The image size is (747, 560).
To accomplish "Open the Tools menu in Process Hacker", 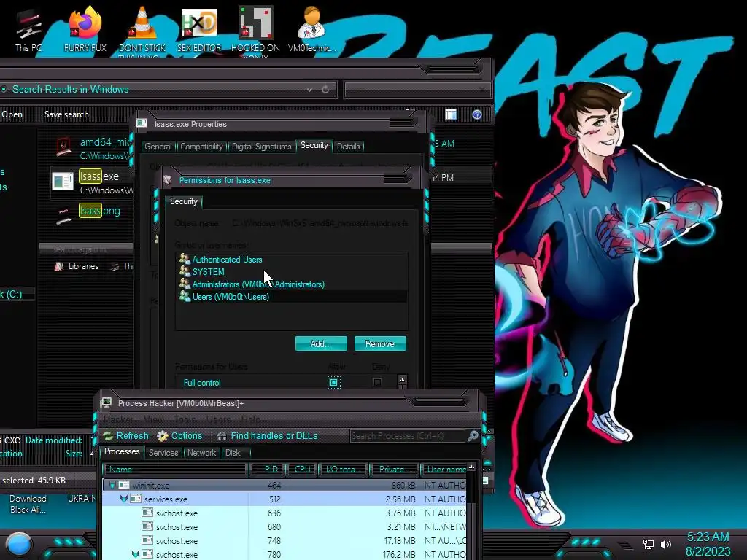I will click(x=185, y=419).
